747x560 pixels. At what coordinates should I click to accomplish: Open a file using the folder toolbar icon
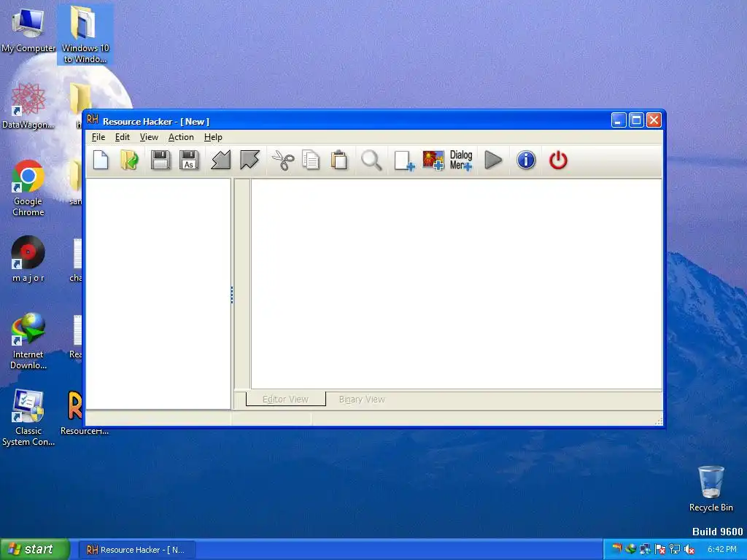coord(129,160)
